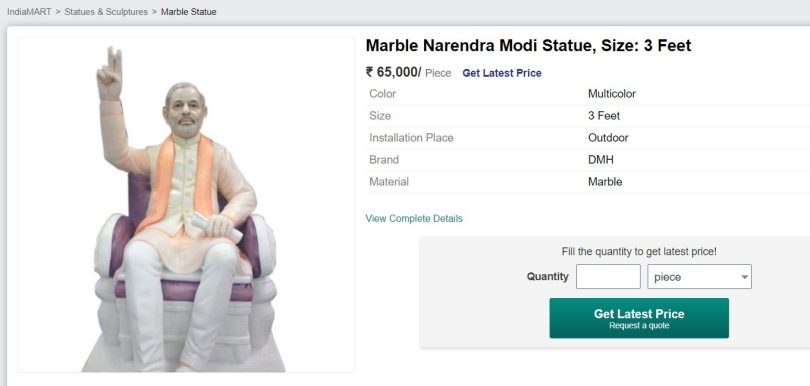Click the Quantity label
The height and width of the screenshot is (386, 810).
pyautogui.click(x=548, y=276)
